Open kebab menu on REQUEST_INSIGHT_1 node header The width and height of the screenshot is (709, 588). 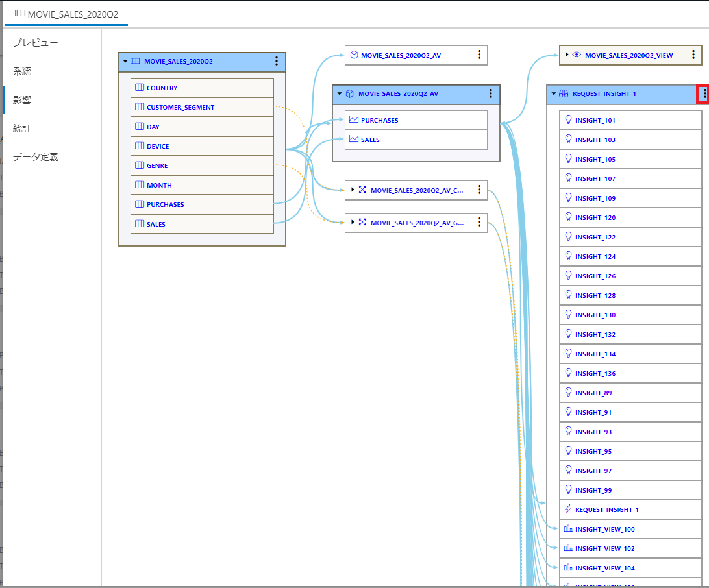[704, 94]
